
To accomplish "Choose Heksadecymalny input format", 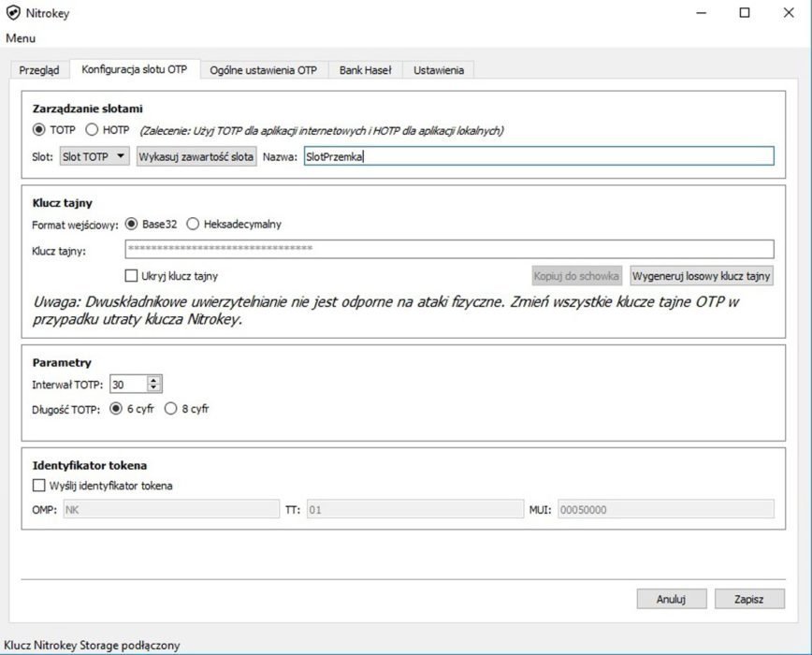I will [194, 224].
